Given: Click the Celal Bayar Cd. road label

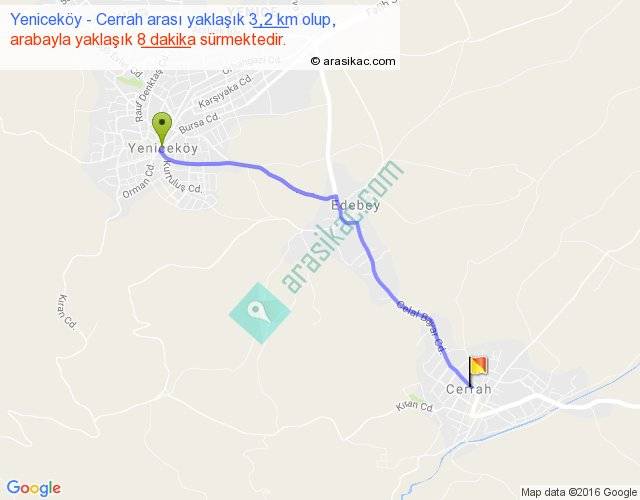Looking at the screenshot, I should point(421,327).
